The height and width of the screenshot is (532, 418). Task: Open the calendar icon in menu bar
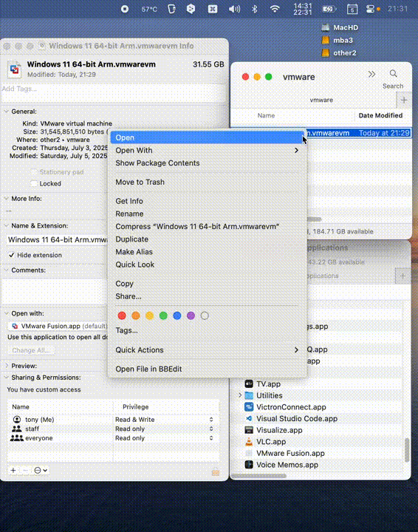click(352, 9)
